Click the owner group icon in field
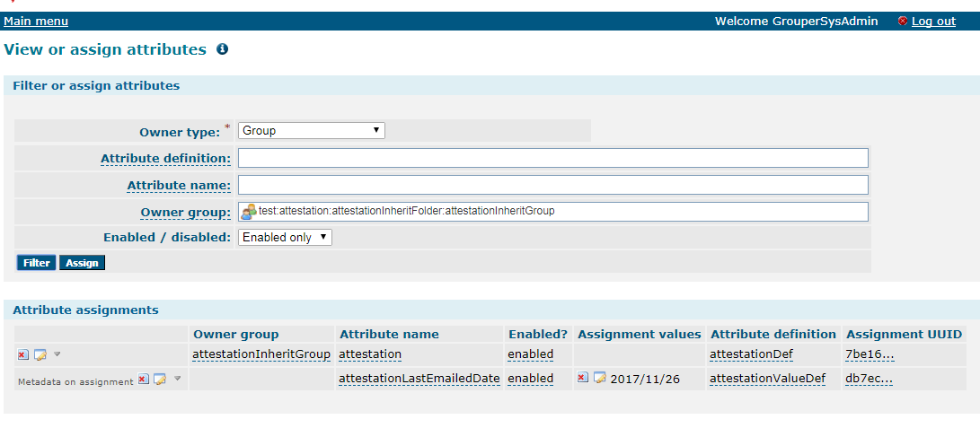 (249, 212)
